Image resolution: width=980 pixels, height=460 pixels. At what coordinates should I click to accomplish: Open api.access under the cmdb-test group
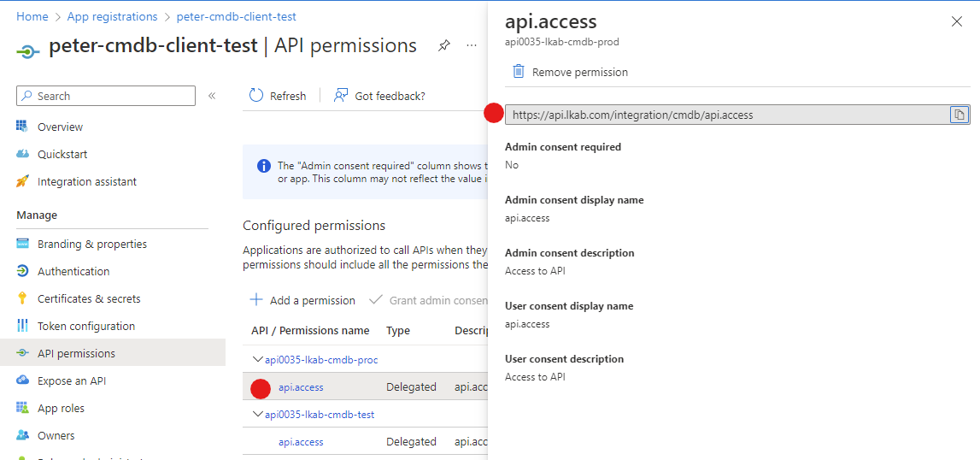[301, 442]
